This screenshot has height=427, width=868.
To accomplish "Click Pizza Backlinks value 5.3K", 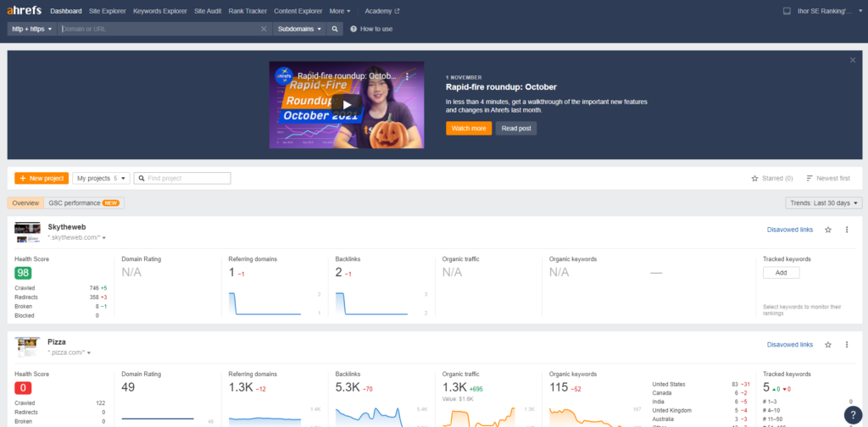I will click(346, 387).
